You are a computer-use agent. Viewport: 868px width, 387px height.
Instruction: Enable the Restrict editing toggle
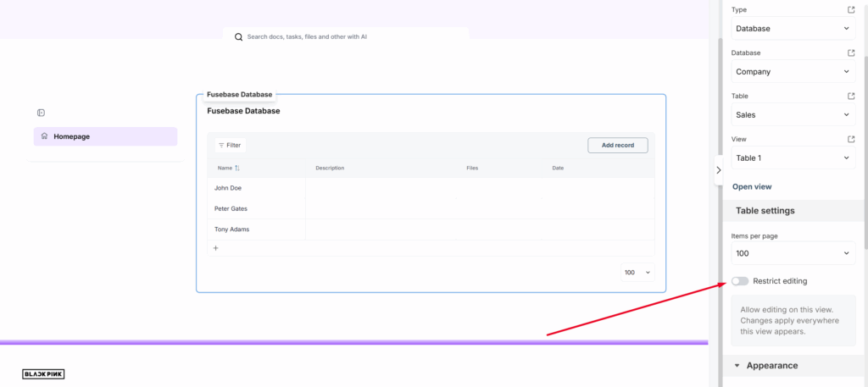click(740, 281)
